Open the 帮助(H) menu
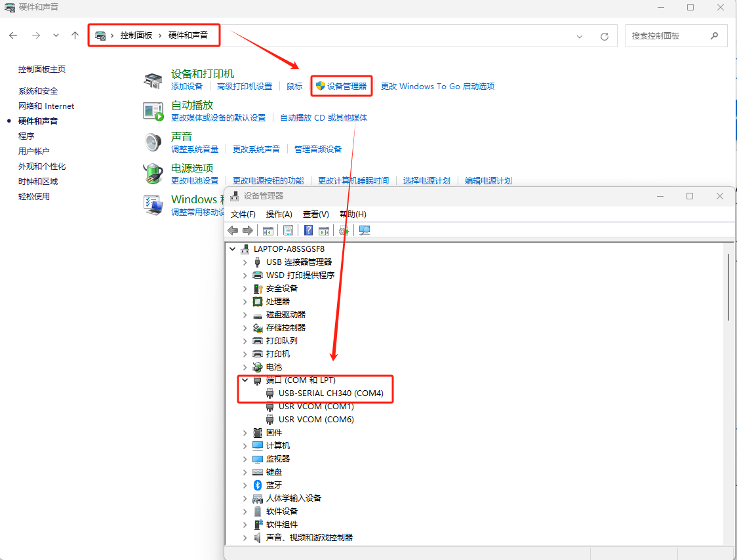The image size is (737, 560). point(353,214)
